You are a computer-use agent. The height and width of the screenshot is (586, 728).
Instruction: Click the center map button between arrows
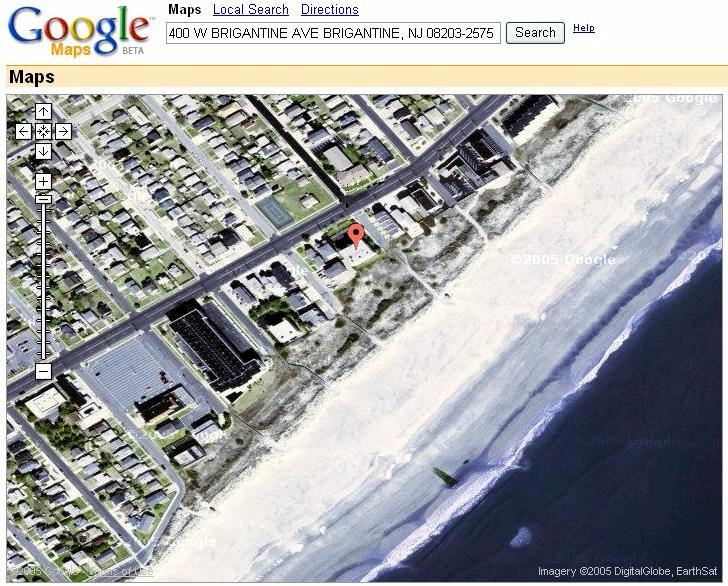pyautogui.click(x=43, y=131)
